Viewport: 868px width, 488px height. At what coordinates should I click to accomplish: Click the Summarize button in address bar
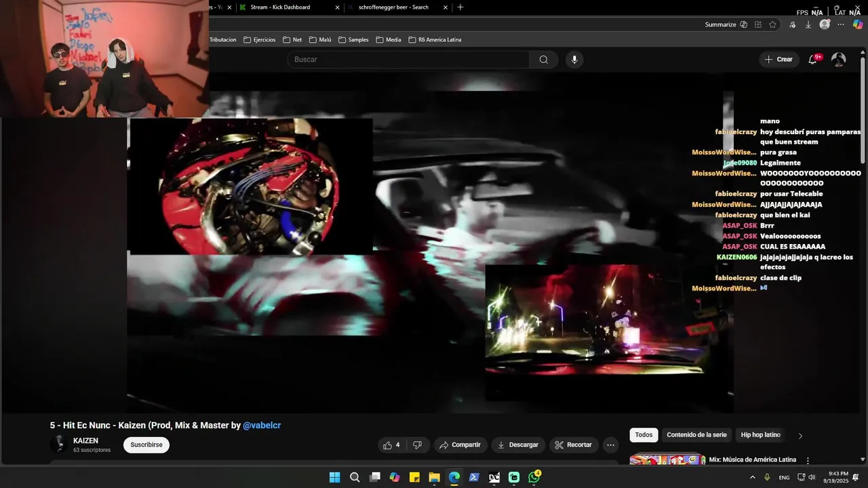click(726, 24)
